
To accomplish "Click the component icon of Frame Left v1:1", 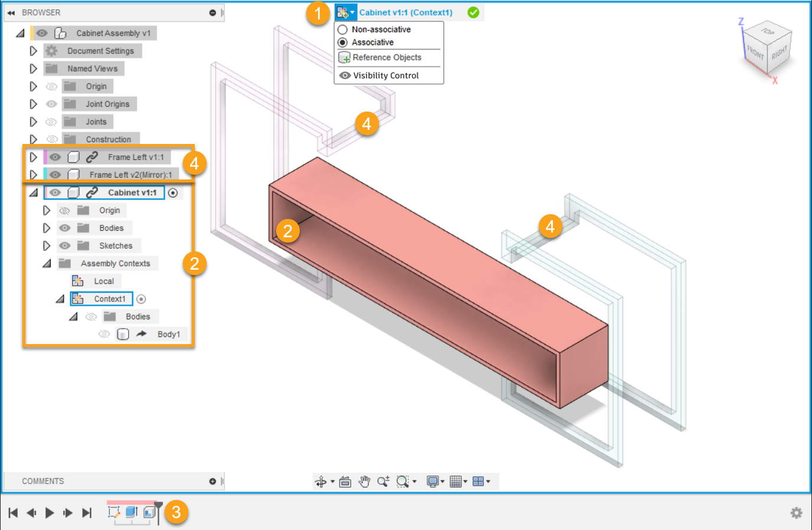I will [74, 157].
